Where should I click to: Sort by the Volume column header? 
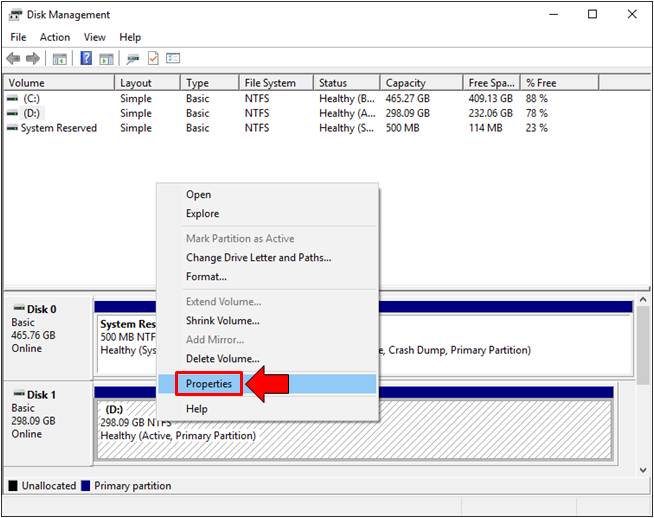[59, 83]
